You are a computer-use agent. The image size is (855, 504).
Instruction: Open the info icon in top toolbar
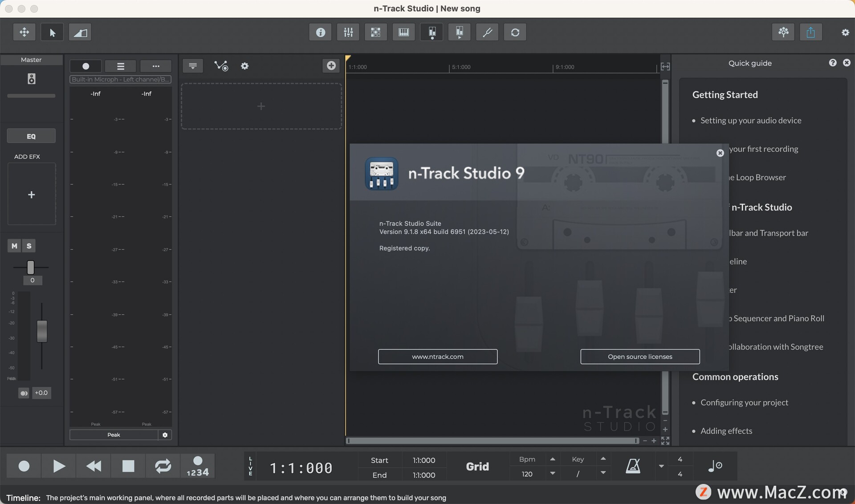(320, 32)
